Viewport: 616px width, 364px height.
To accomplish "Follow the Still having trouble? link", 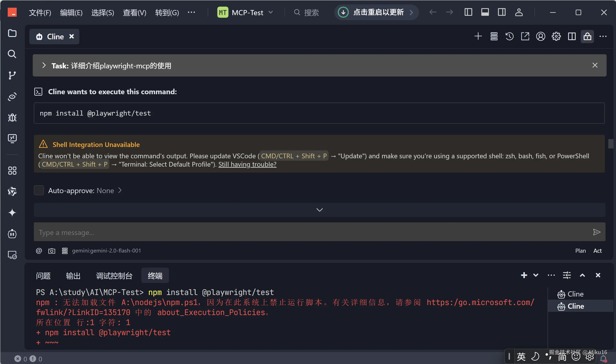I will pyautogui.click(x=247, y=164).
